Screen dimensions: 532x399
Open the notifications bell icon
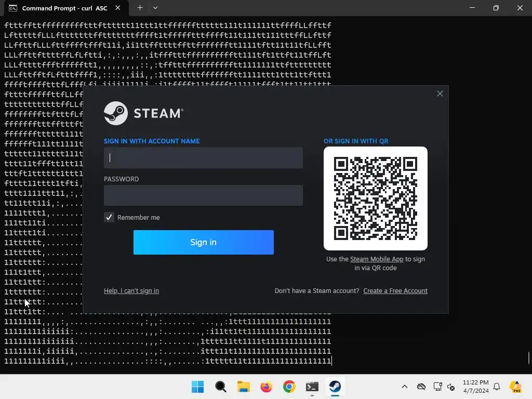pyautogui.click(x=497, y=387)
